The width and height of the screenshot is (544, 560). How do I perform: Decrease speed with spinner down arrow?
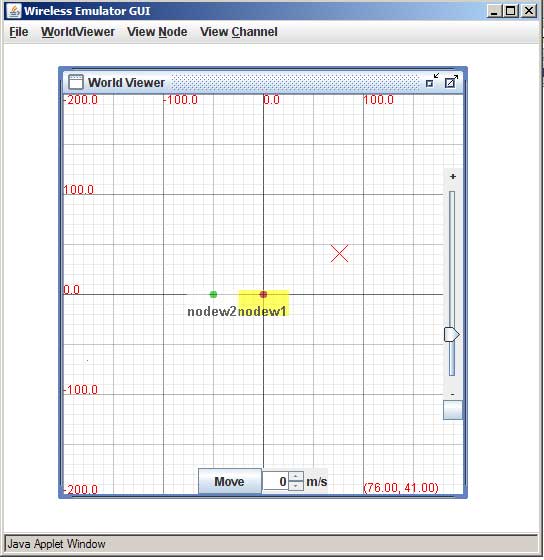point(296,486)
